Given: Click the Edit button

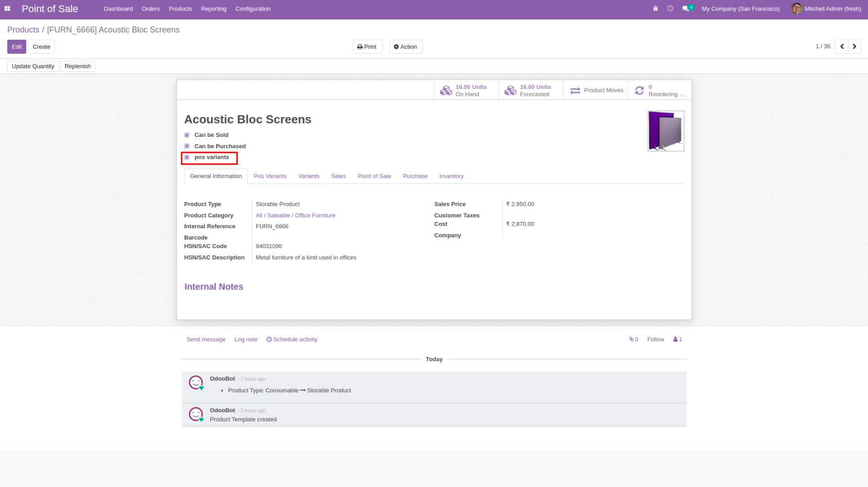Looking at the screenshot, I should (17, 47).
